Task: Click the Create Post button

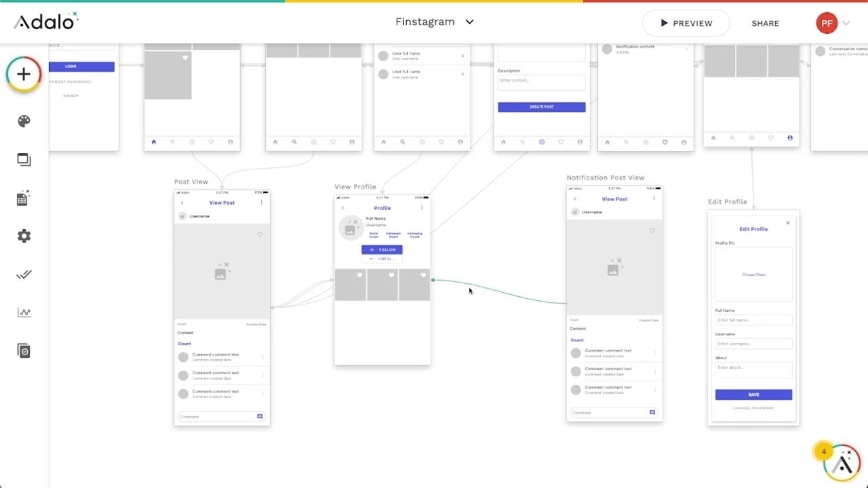Action: tap(541, 107)
